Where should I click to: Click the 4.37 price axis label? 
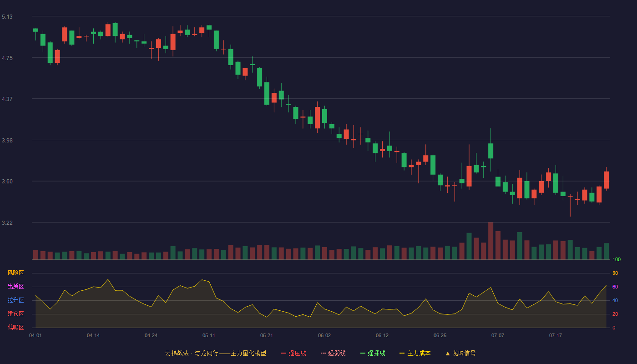7,99
